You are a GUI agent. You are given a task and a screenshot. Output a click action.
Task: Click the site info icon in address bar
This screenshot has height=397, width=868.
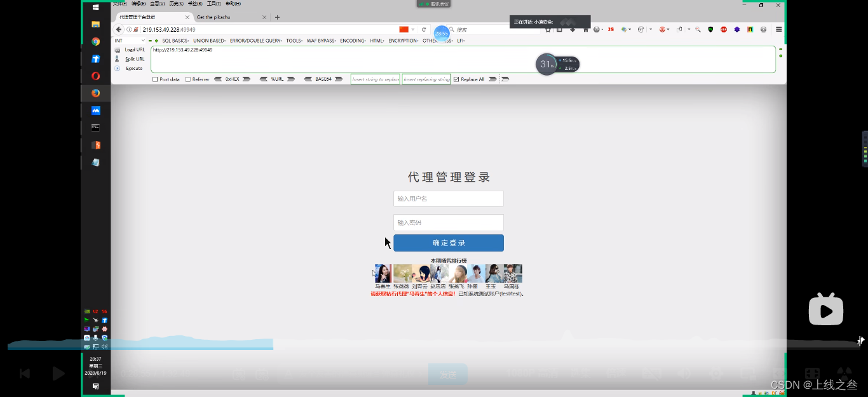[129, 29]
